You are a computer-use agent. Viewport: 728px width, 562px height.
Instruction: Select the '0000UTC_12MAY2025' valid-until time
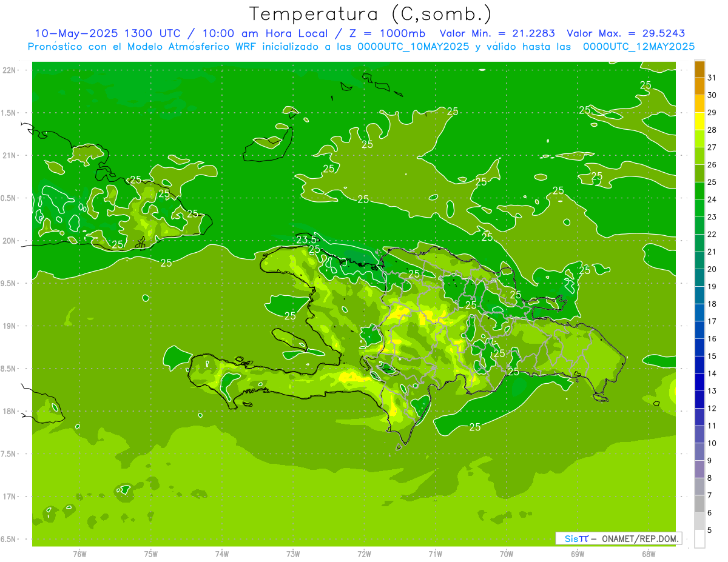[639, 47]
